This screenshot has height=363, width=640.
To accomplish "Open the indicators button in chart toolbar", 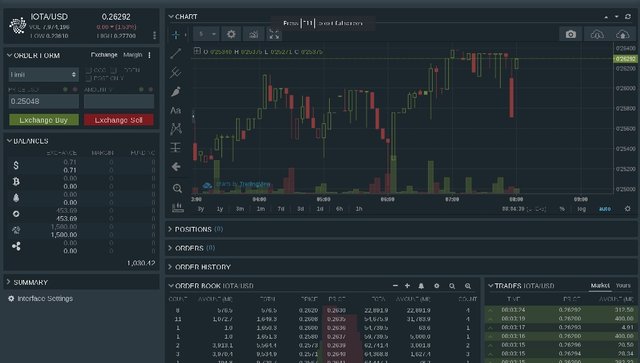I will click(x=253, y=34).
